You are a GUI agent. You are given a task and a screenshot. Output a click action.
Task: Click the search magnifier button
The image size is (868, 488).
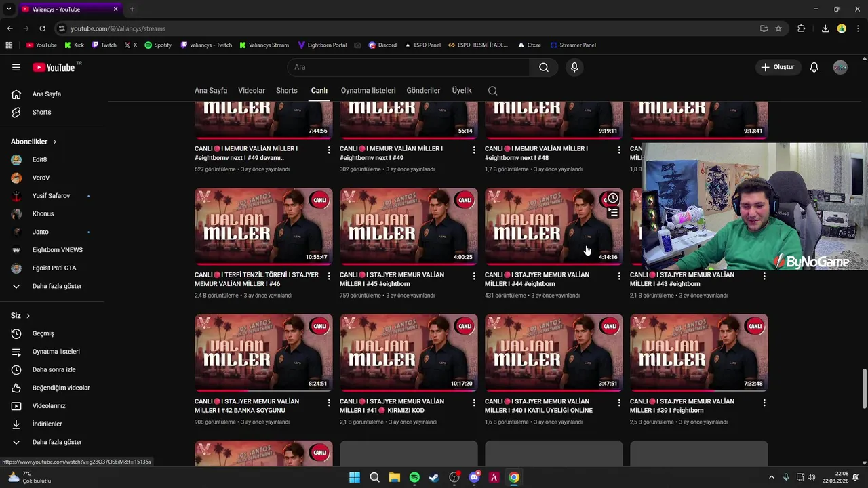click(544, 67)
